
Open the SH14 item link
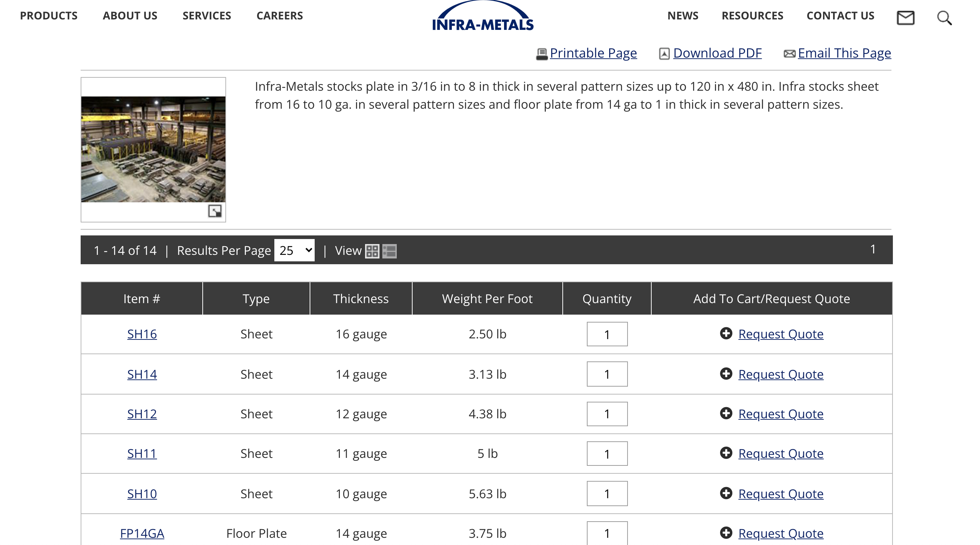point(142,374)
